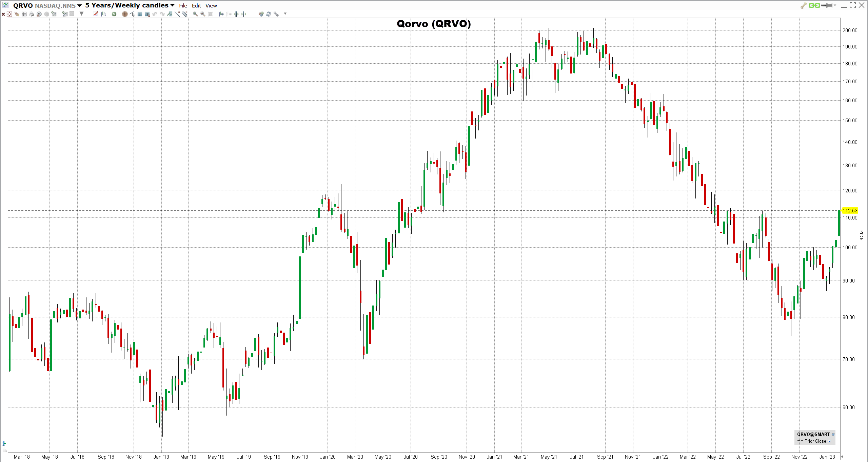Click the yellow 112.53 price label

pos(850,211)
